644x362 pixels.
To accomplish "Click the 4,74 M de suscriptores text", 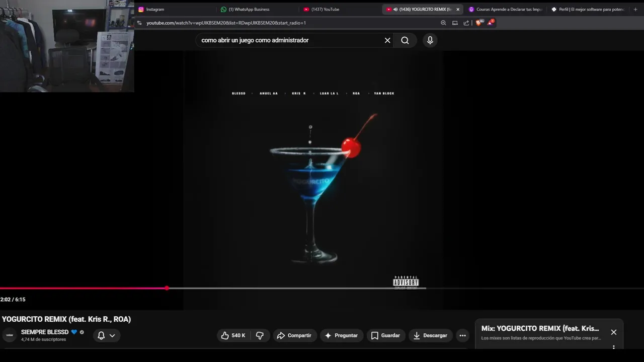I will 43,340.
